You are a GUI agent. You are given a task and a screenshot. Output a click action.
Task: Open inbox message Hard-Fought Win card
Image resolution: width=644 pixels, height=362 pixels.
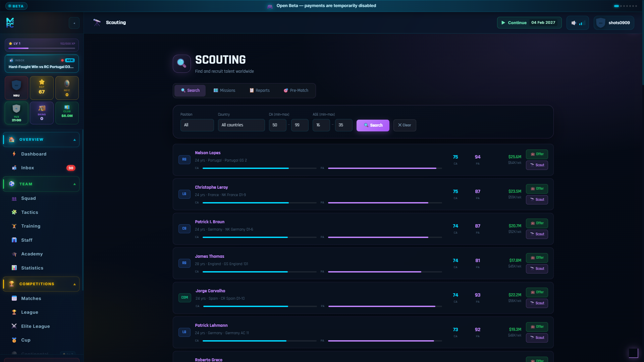coord(42,64)
